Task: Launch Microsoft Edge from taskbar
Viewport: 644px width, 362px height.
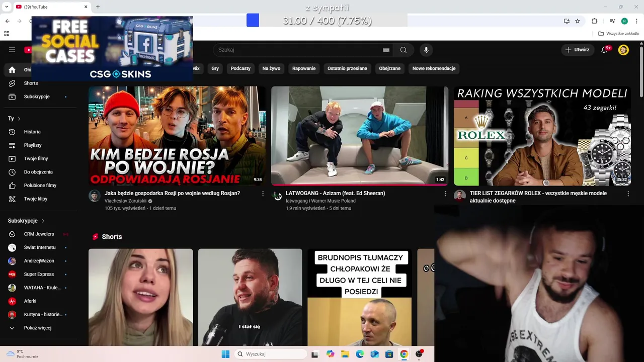Action: (x=360, y=354)
